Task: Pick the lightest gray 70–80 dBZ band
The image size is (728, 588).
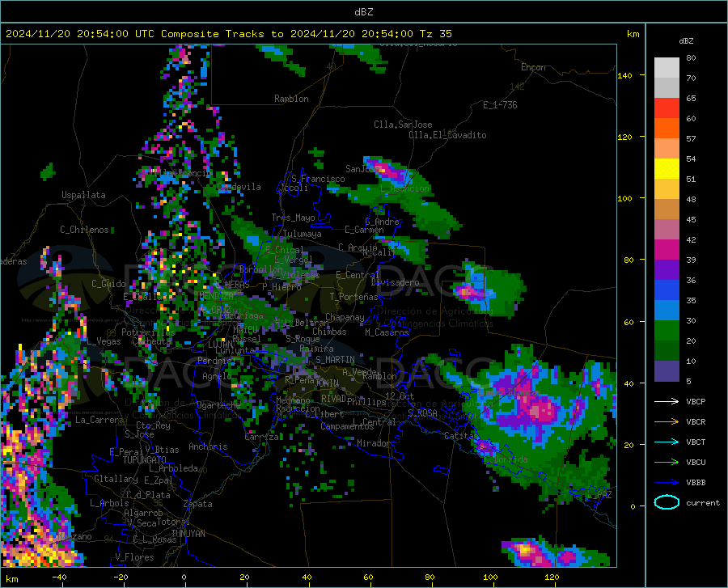Action: click(x=667, y=68)
